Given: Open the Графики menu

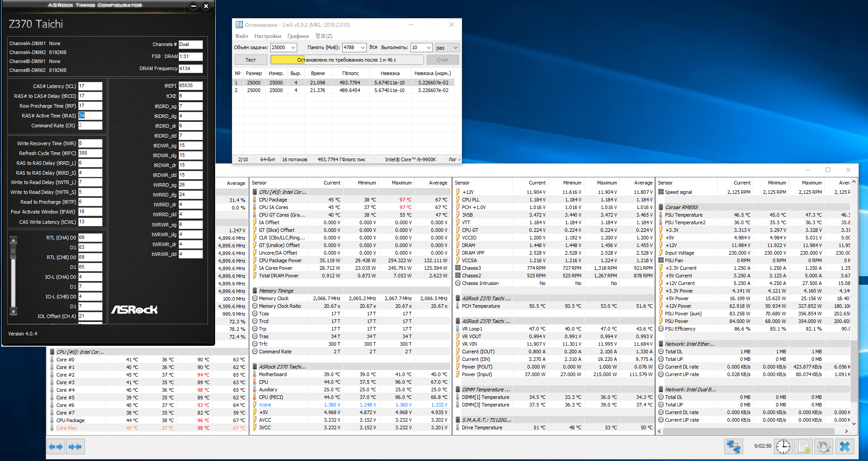Looking at the screenshot, I should 298,36.
